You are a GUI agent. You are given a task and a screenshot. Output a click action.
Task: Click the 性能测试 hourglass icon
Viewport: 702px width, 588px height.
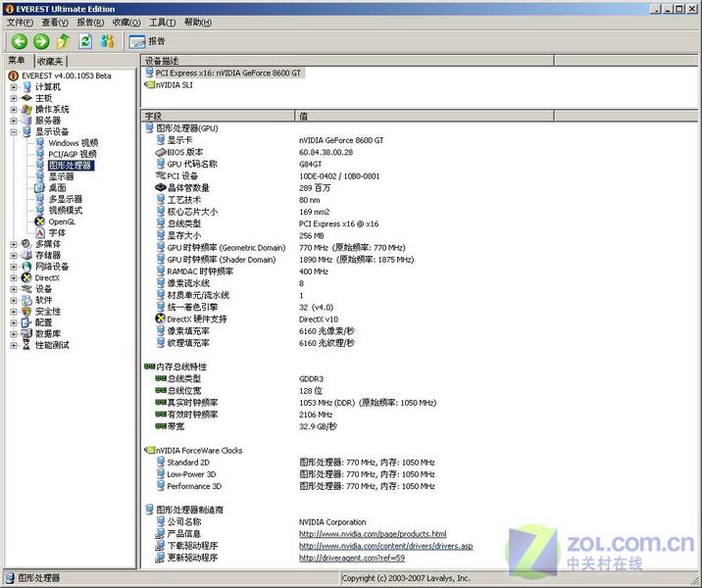(x=26, y=345)
